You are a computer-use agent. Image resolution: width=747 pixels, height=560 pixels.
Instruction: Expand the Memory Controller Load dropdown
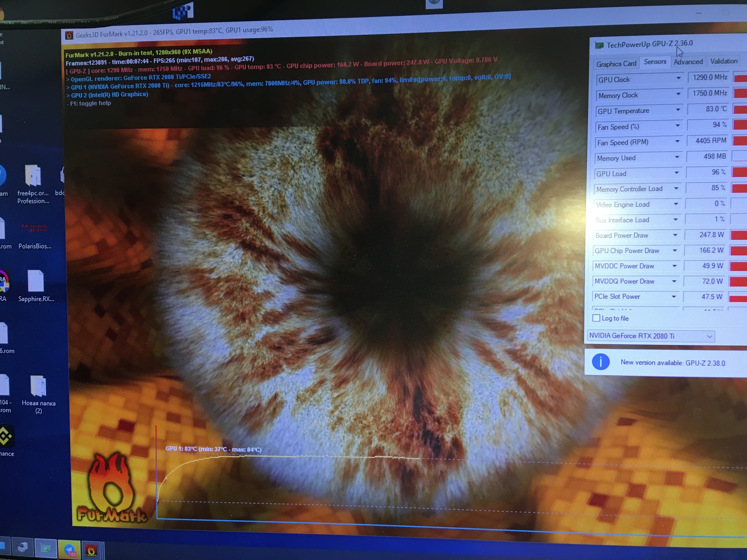point(676,188)
